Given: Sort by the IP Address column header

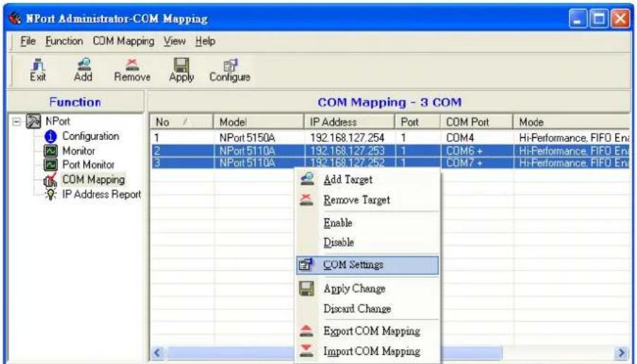Looking at the screenshot, I should point(349,122).
